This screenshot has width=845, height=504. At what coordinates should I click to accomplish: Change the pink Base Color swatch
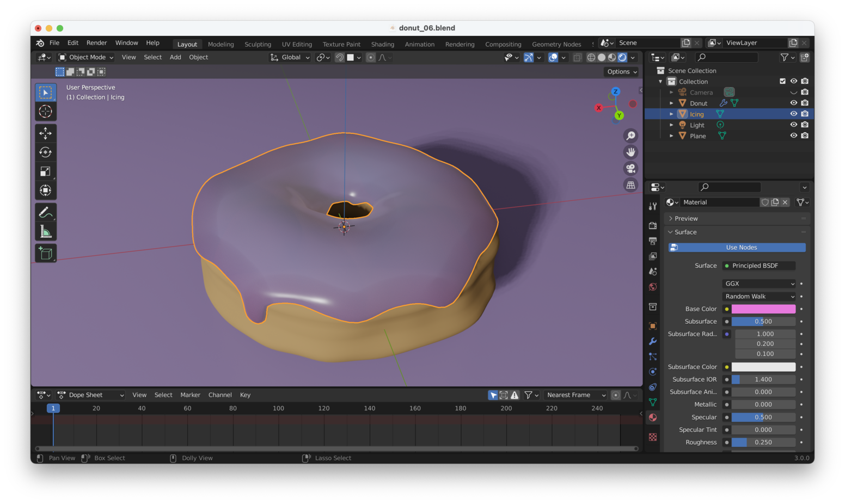tap(763, 309)
